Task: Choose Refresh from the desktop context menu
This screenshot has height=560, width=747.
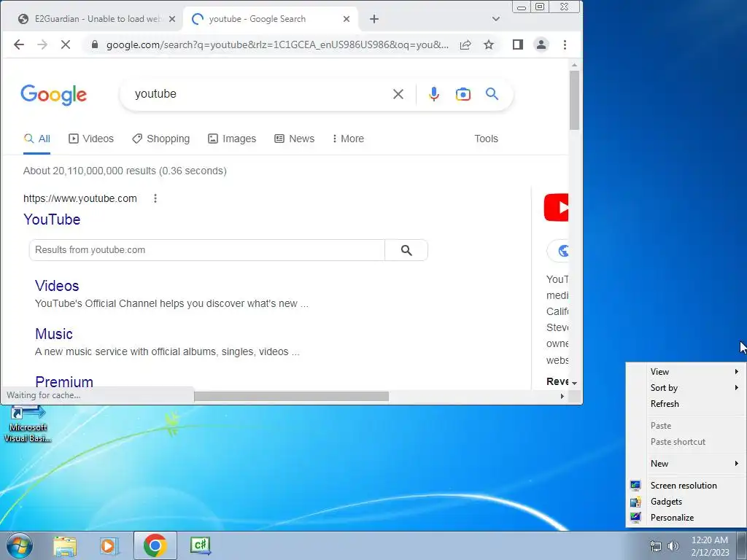Action: [686, 404]
